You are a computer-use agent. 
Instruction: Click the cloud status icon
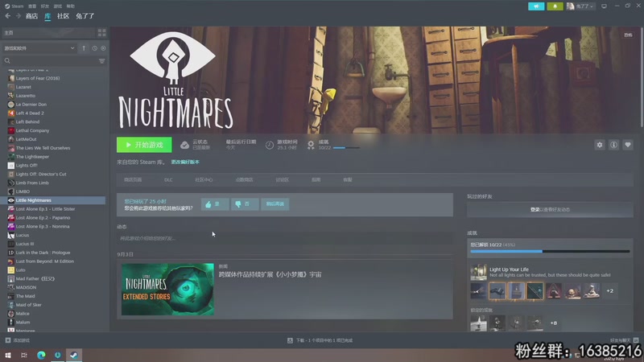185,145
